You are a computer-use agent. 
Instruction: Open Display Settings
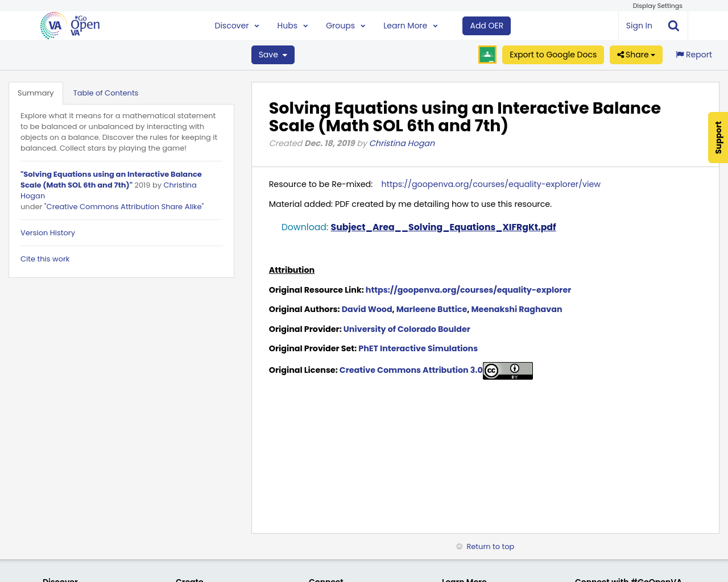point(657,5)
